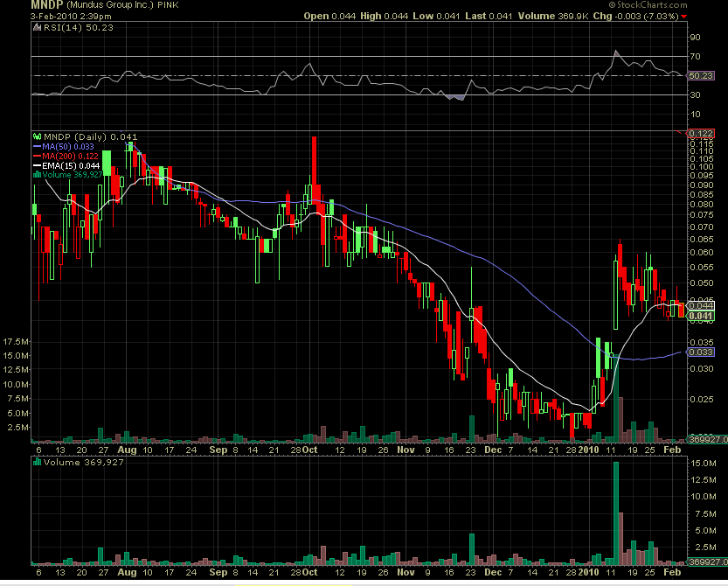This screenshot has width=728, height=586.
Task: Click the Feb label on the price panel date axis
Action: [x=672, y=450]
